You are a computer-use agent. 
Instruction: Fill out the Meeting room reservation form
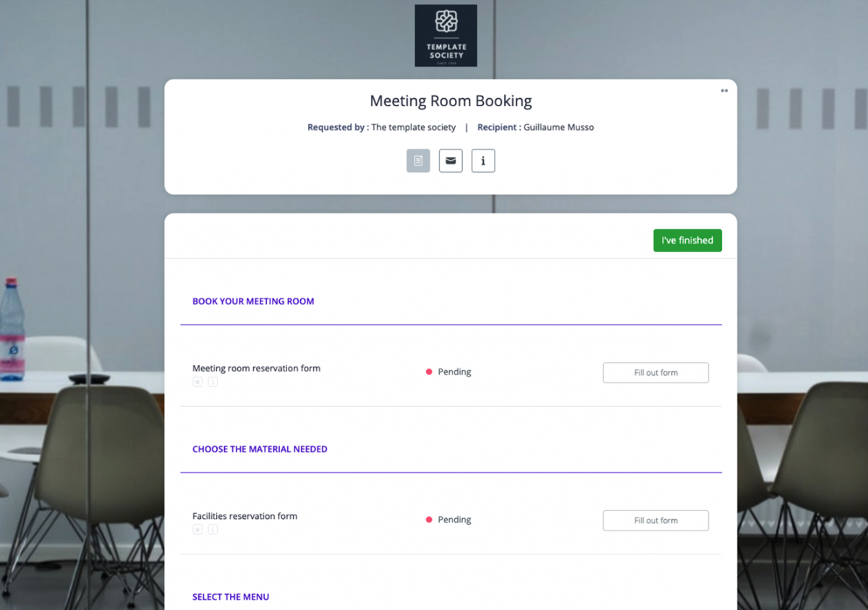pos(655,372)
